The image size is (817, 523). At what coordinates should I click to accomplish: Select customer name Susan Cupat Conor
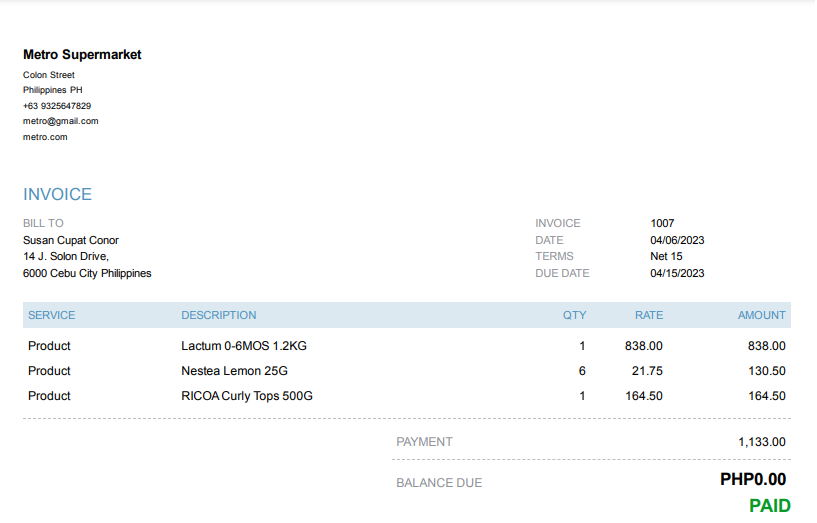click(x=71, y=240)
